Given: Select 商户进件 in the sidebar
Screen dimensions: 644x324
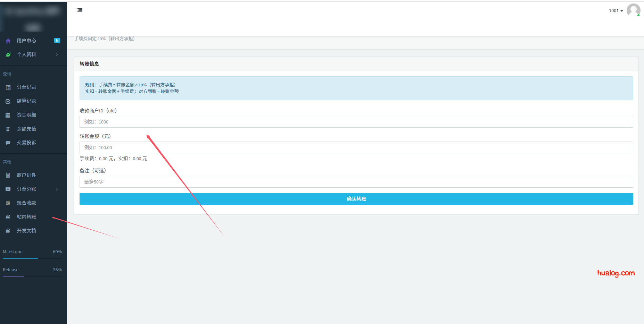Looking at the screenshot, I should point(26,175).
